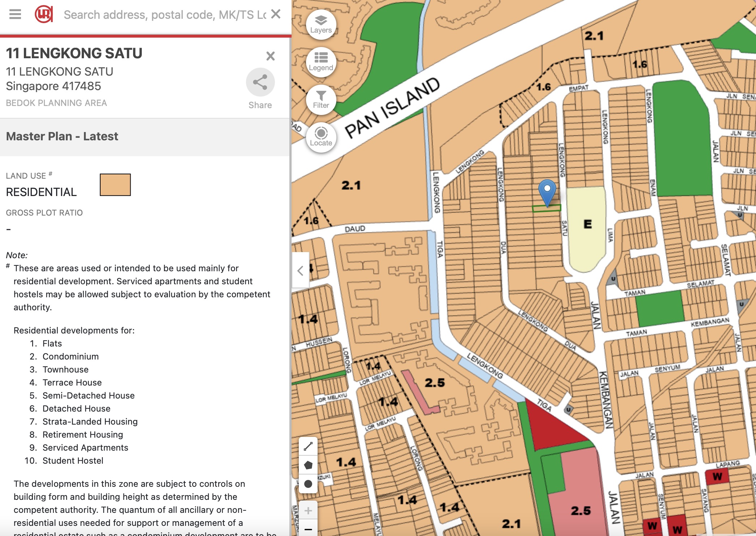
Task: Click the HUSSEIN road label
Action: [319, 343]
